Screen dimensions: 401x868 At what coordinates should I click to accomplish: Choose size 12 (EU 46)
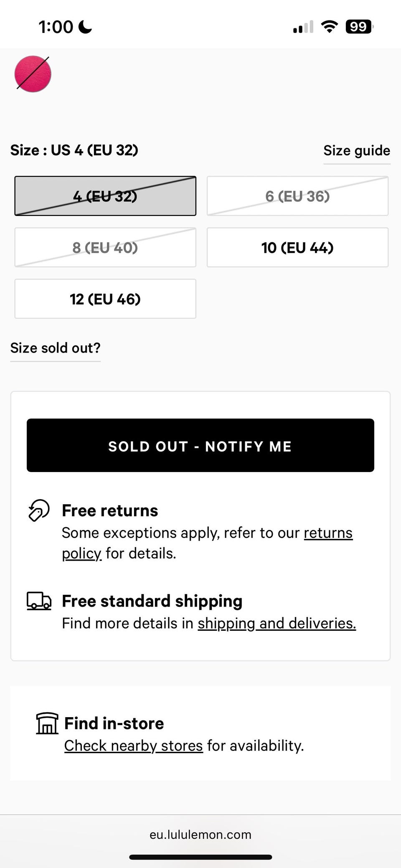click(x=105, y=299)
